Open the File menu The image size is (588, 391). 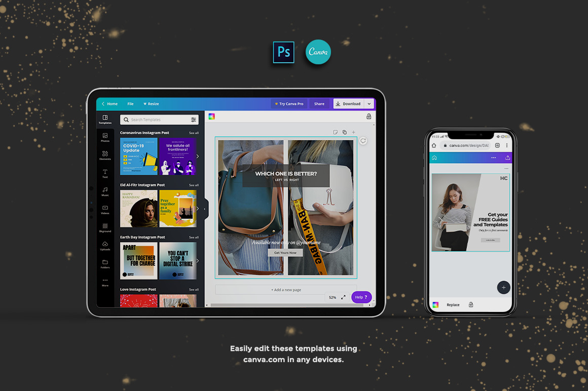[130, 104]
